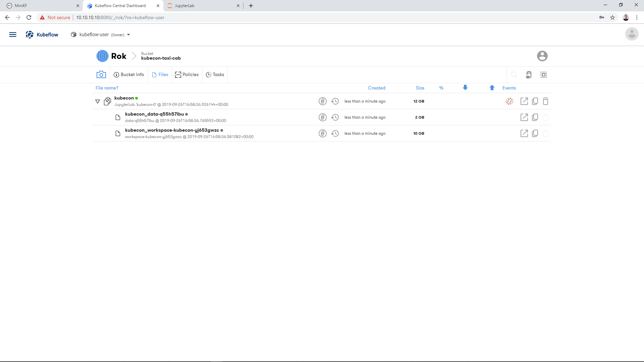Click kubecon-taxi-cab bucket name breadcrumb
The width and height of the screenshot is (644, 362).
161,58
